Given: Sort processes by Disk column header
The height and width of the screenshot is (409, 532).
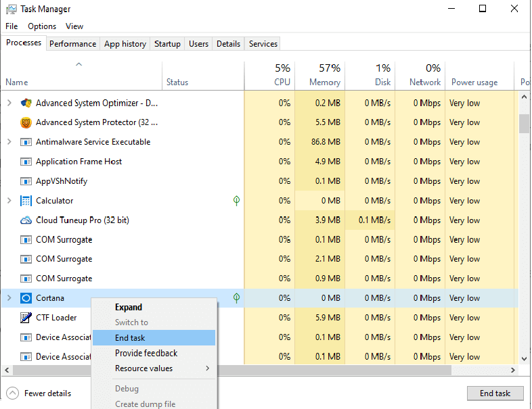Looking at the screenshot, I should [x=370, y=75].
